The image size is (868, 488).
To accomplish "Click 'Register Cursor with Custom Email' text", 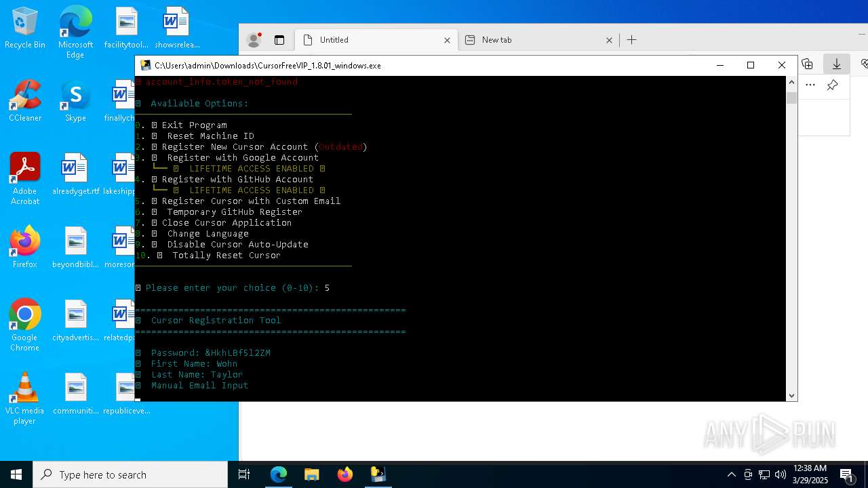I will [251, 201].
